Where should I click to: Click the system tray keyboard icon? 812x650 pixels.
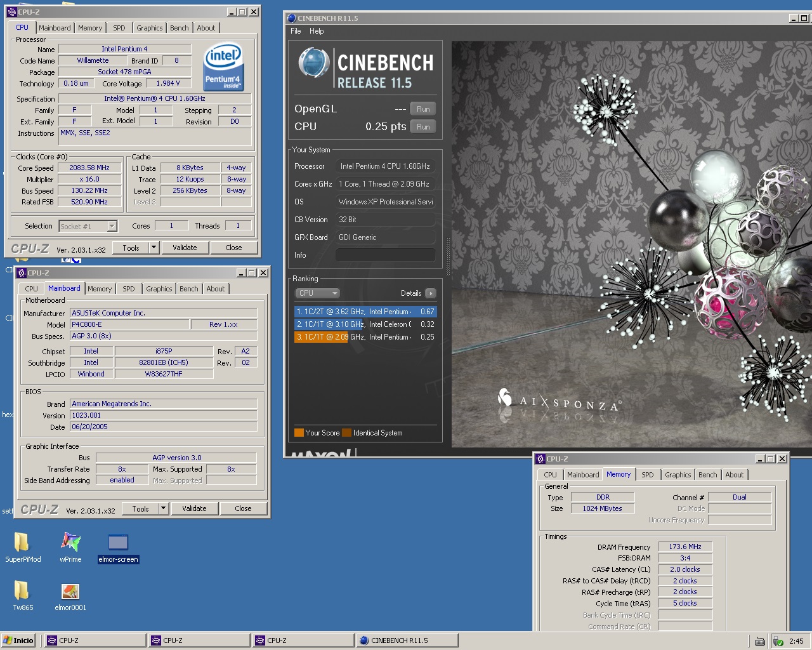point(760,641)
